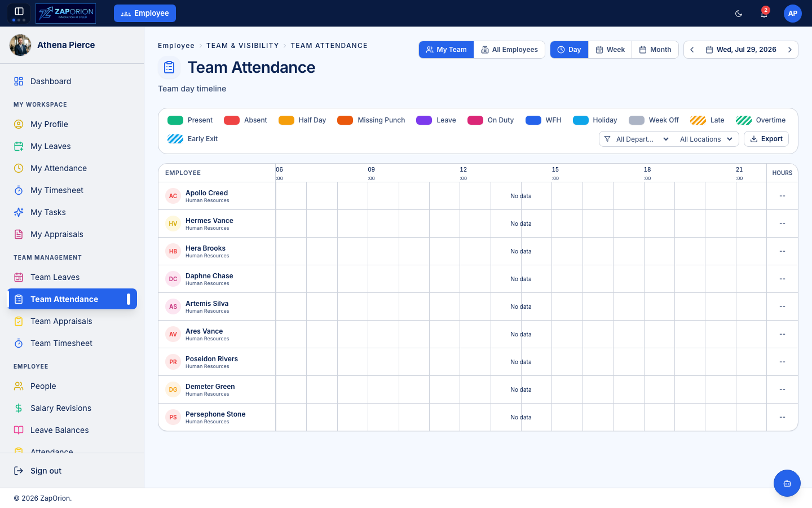The image size is (812, 508).
Task: Click the Late striped legend swatch
Action: (698, 120)
